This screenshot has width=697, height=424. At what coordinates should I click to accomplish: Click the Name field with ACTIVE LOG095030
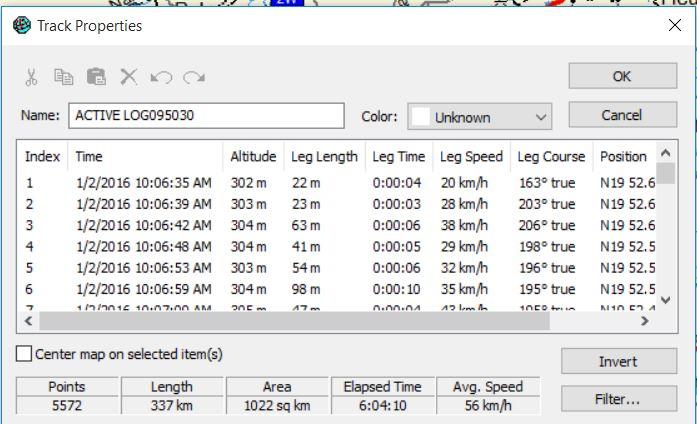[206, 115]
